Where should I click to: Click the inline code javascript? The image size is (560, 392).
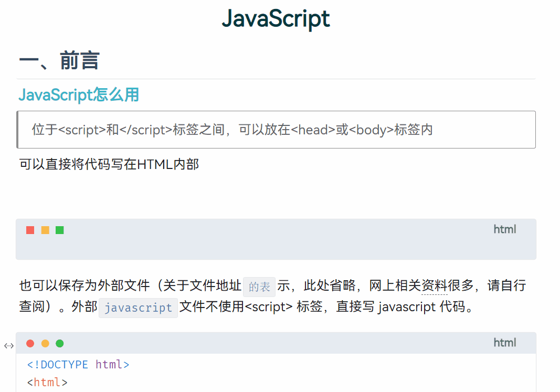click(138, 308)
